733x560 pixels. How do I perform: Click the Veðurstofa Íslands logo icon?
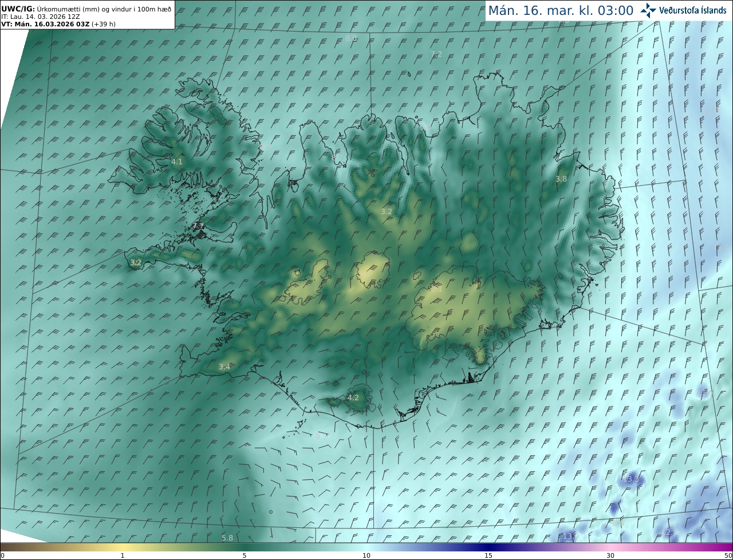click(x=648, y=10)
